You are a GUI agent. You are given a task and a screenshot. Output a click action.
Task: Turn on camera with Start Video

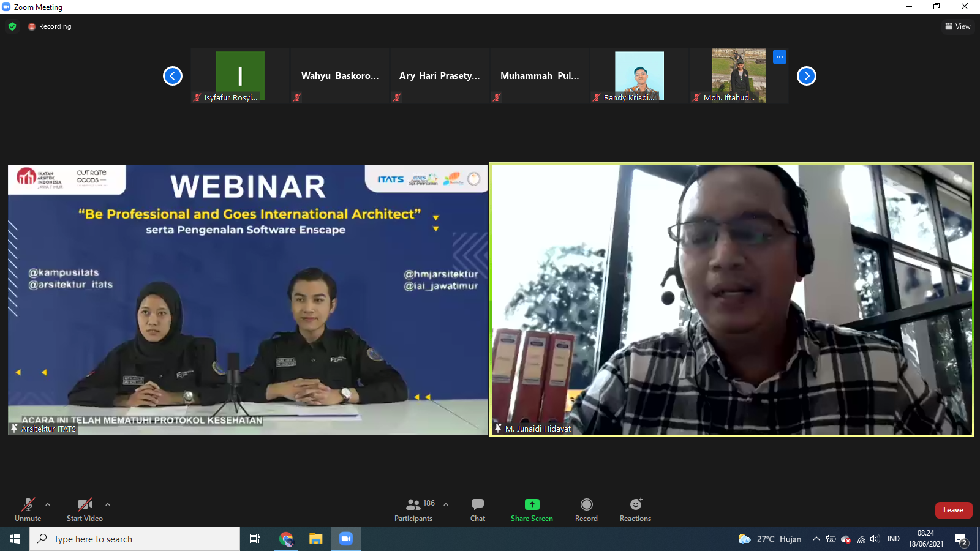click(x=85, y=509)
